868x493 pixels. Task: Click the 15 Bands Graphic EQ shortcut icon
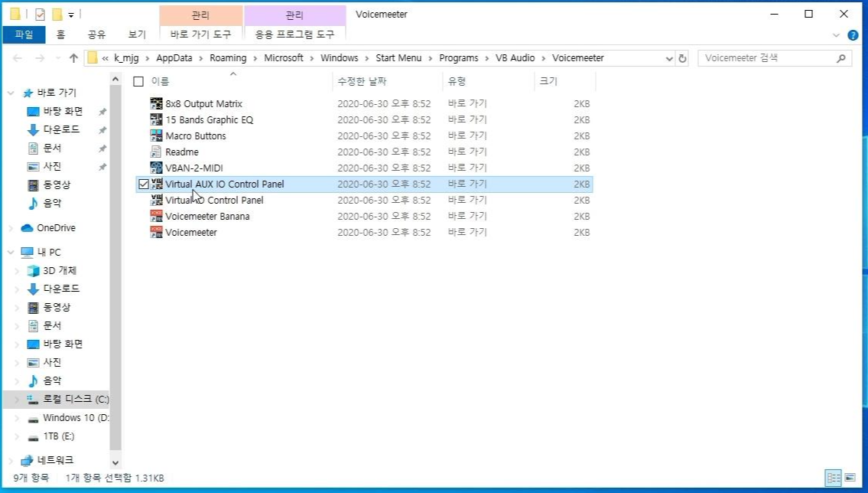point(156,119)
